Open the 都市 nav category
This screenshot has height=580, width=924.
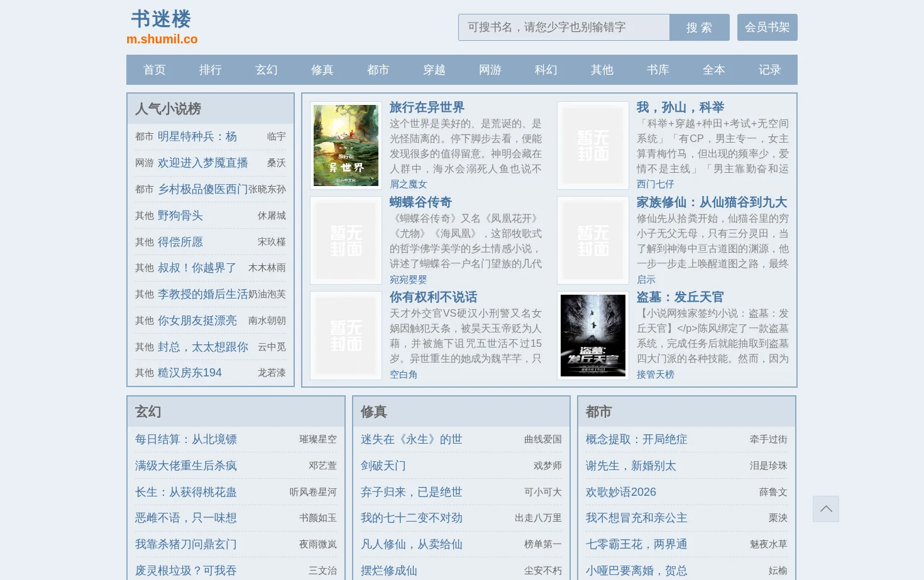tap(378, 70)
